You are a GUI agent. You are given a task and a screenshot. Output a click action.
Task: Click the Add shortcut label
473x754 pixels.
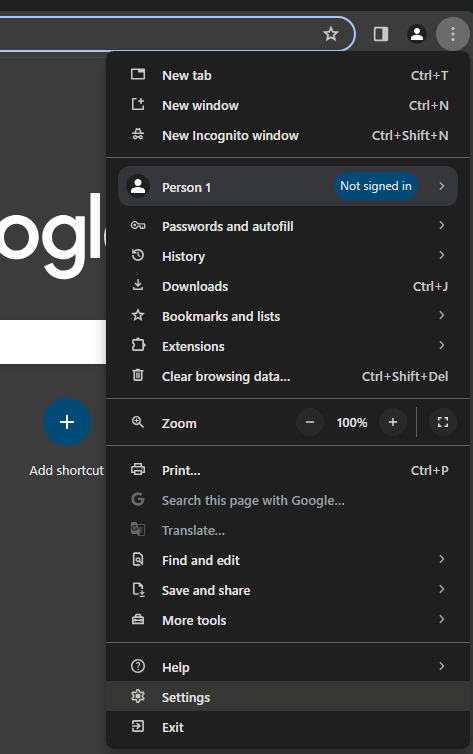66,470
